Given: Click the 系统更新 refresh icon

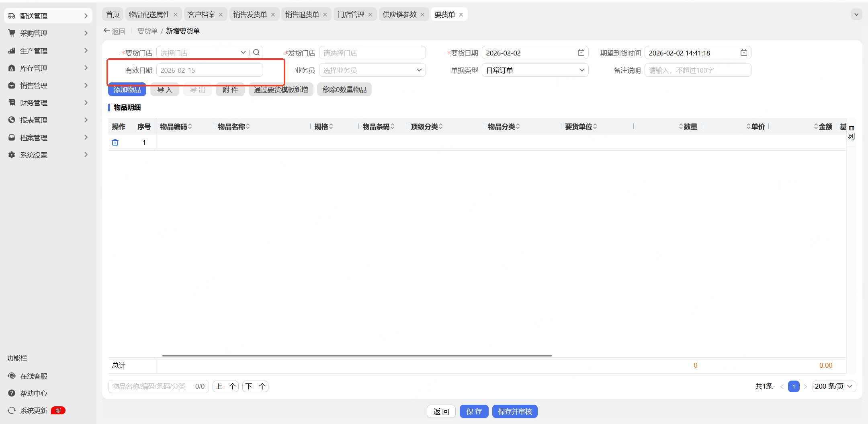Looking at the screenshot, I should click(12, 411).
